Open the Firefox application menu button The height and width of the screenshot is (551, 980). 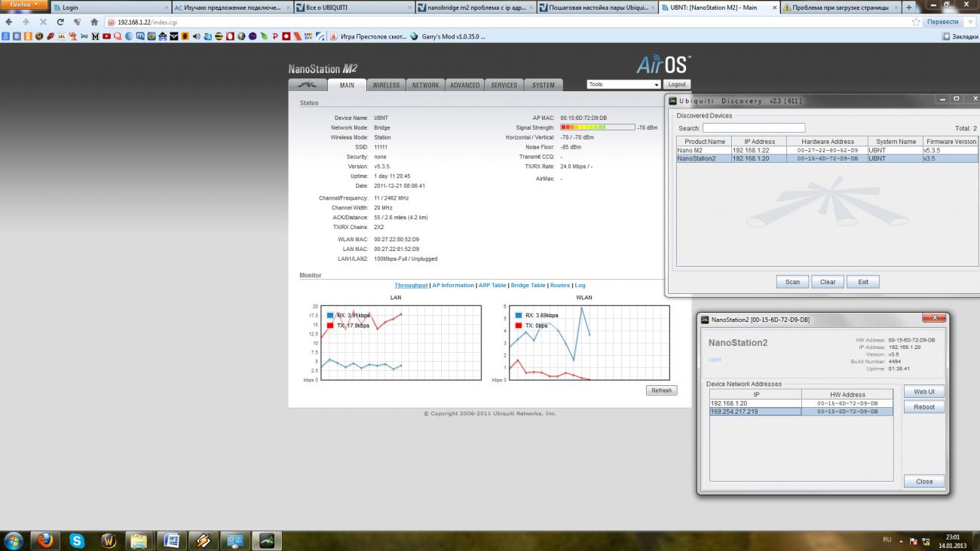23,5
